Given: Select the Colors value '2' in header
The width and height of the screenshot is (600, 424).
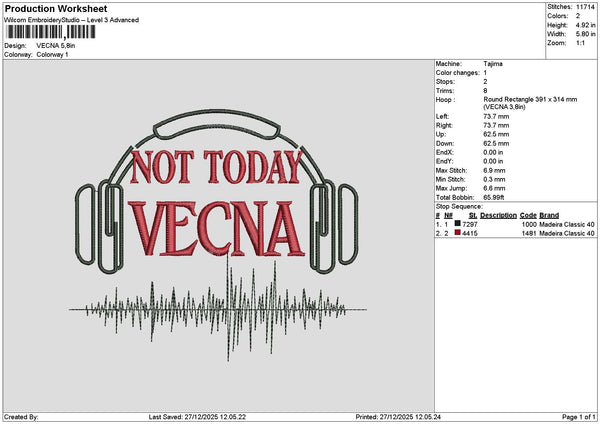Looking at the screenshot, I should coord(578,16).
